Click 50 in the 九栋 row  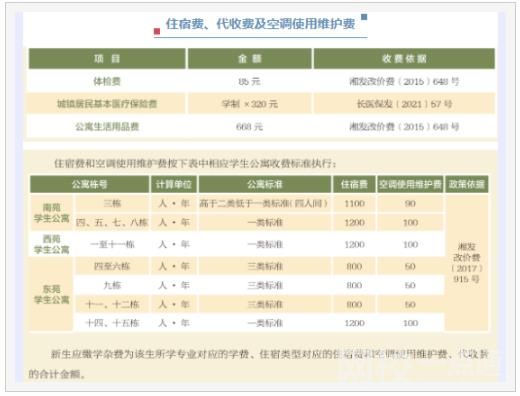click(410, 285)
